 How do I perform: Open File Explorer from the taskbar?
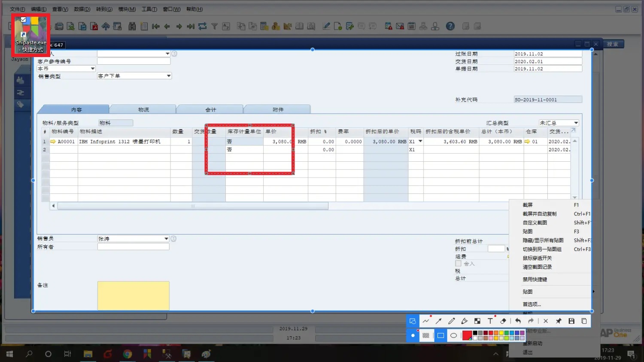tap(88, 354)
